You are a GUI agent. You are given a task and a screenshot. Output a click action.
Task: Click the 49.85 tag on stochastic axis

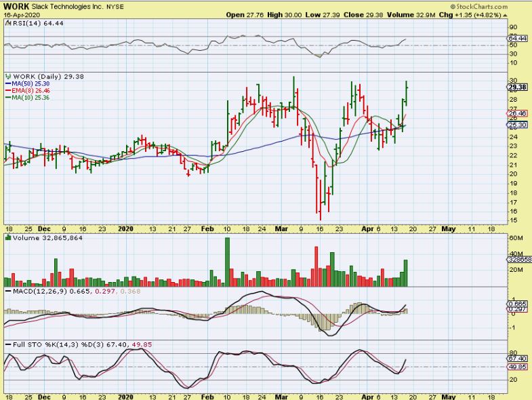tap(518, 367)
